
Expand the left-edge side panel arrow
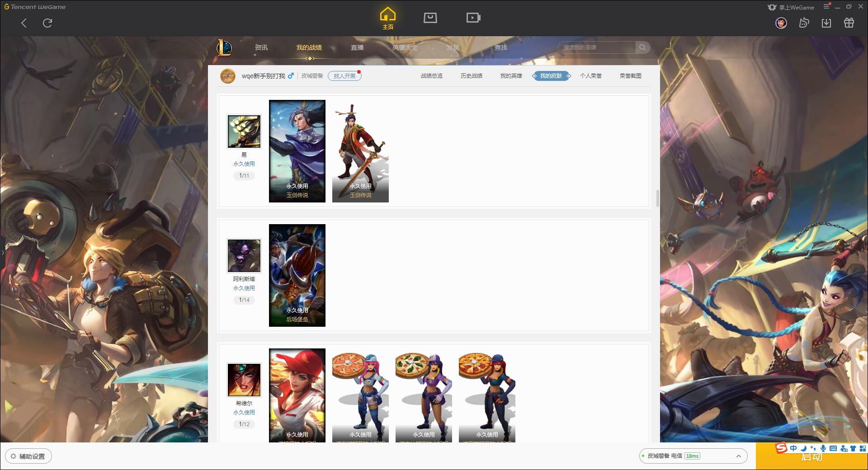pyautogui.click(x=2, y=252)
